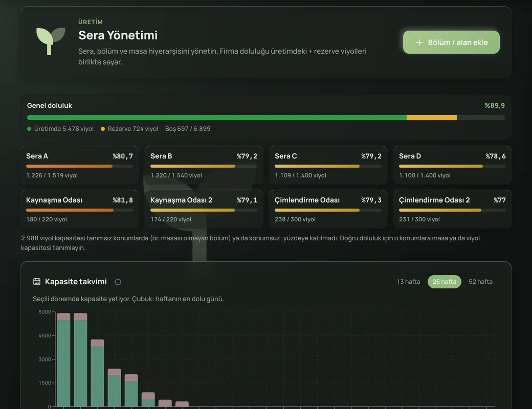Click the %89,9 overall occupancy value

pyautogui.click(x=494, y=105)
